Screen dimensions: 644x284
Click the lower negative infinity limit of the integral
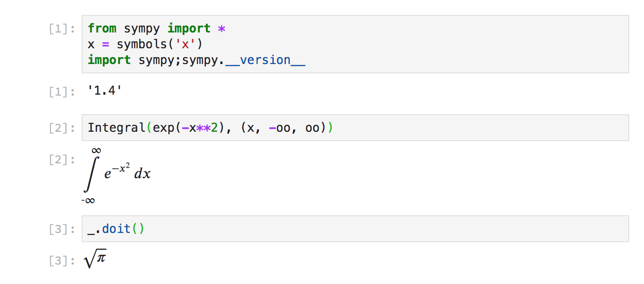[88, 200]
